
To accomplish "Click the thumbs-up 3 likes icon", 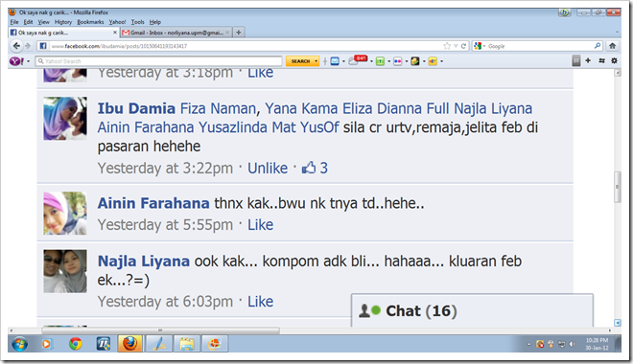I will tap(309, 168).
